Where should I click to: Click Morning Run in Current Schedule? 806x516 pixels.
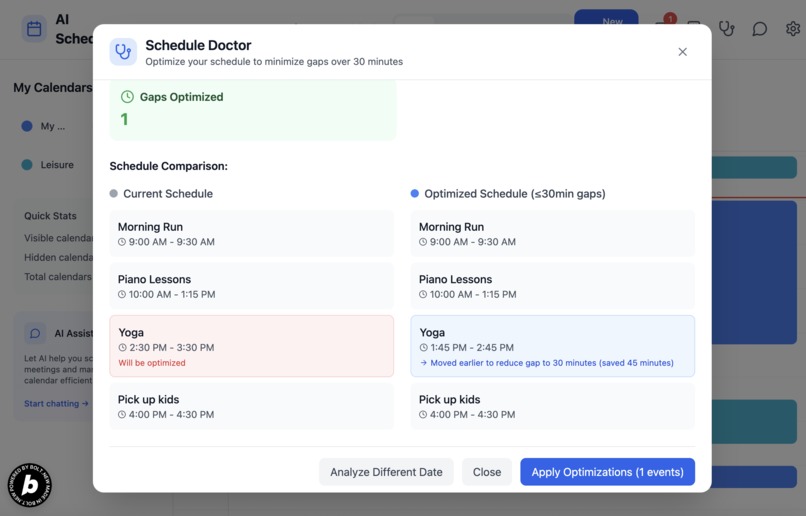click(x=251, y=233)
